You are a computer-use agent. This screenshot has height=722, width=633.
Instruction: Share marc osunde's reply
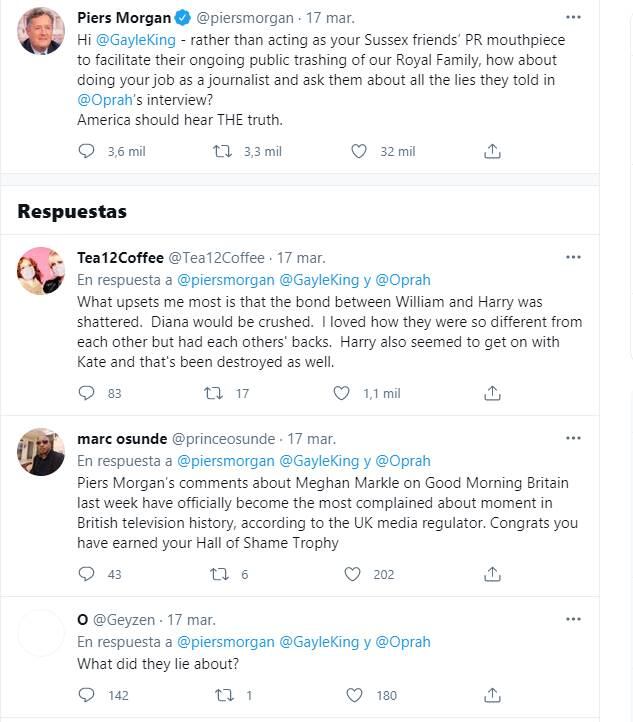tap(492, 575)
